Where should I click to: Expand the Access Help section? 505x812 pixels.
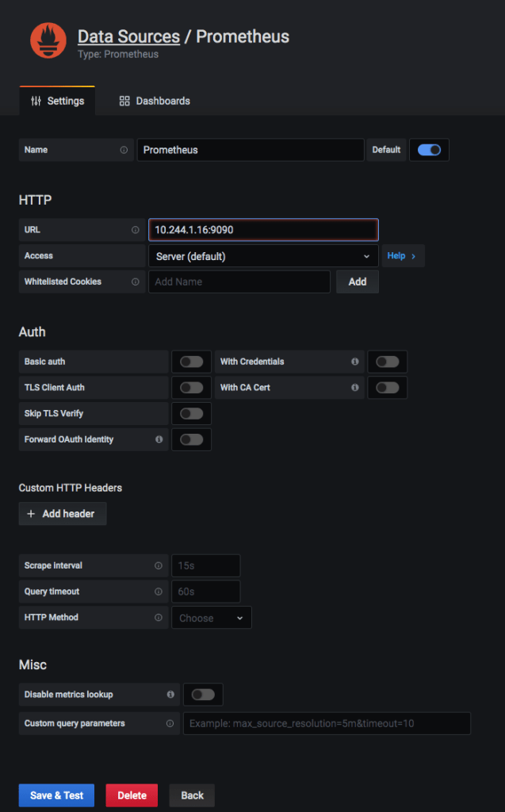click(402, 256)
